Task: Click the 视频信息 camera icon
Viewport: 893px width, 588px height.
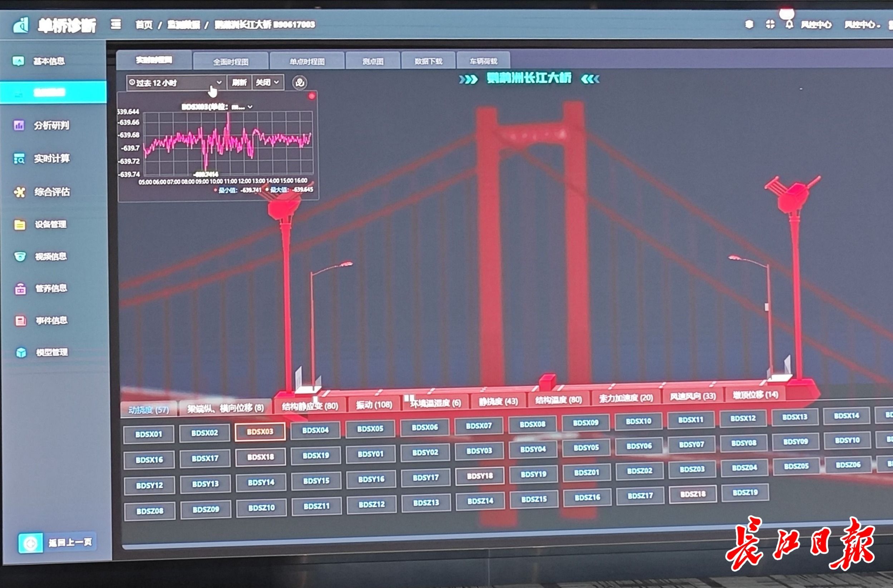Action: click(x=20, y=257)
